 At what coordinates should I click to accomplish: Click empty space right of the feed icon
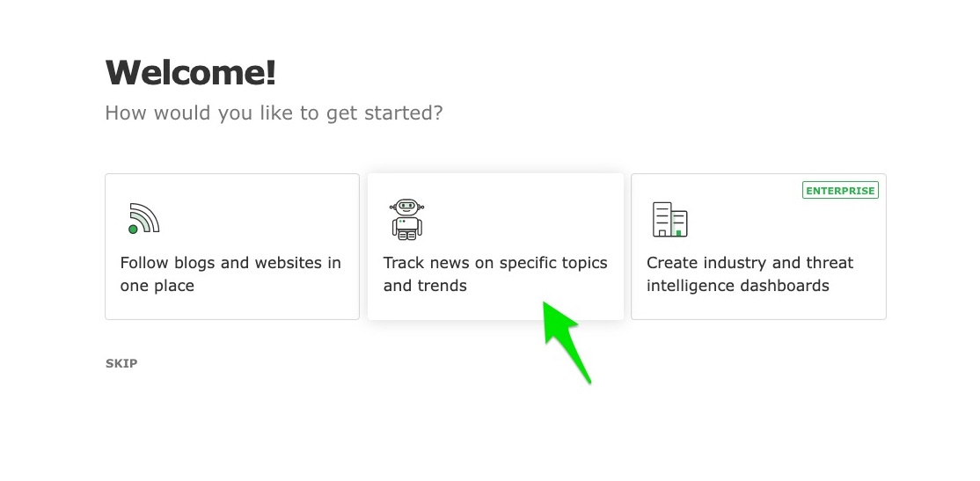tap(255, 219)
